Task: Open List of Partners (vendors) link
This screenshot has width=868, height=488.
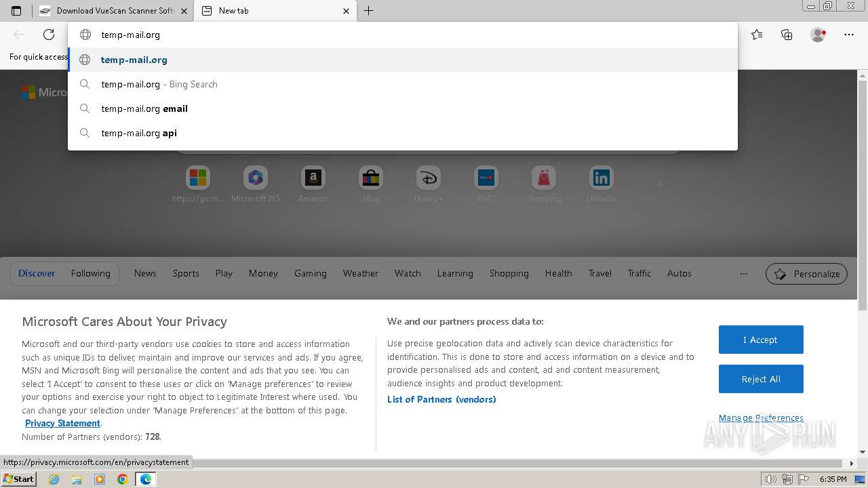Action: pyautogui.click(x=441, y=399)
